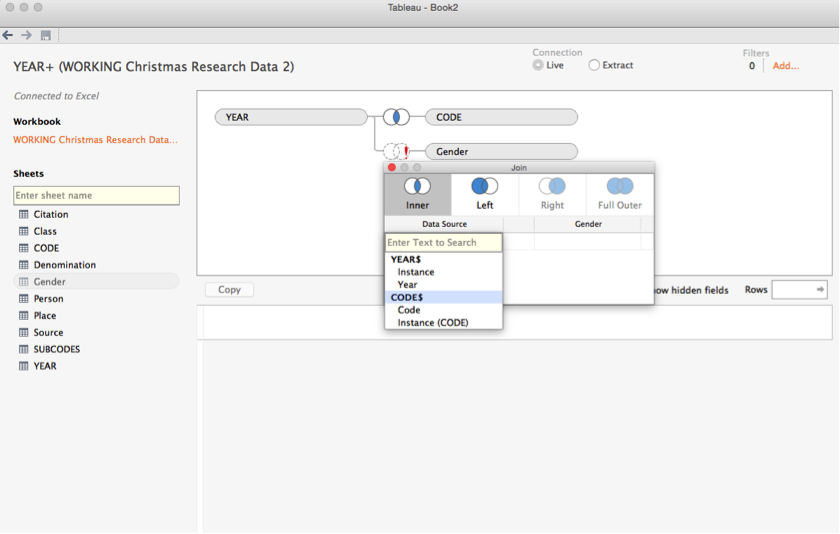The image size is (840, 534).
Task: Click the back arrow toolbar icon
Action: (8, 35)
